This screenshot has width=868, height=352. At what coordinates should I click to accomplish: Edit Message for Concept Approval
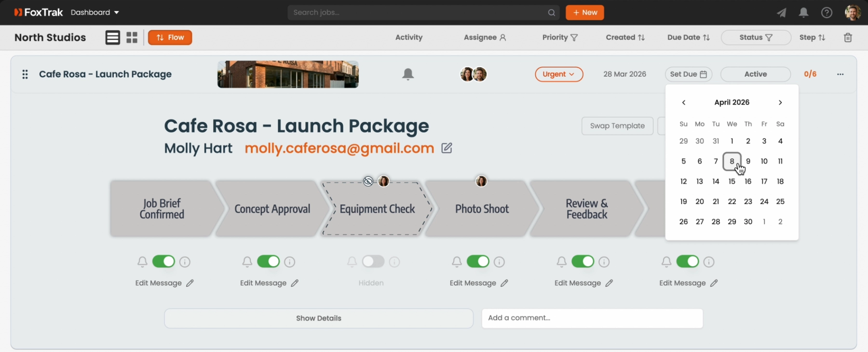click(269, 283)
